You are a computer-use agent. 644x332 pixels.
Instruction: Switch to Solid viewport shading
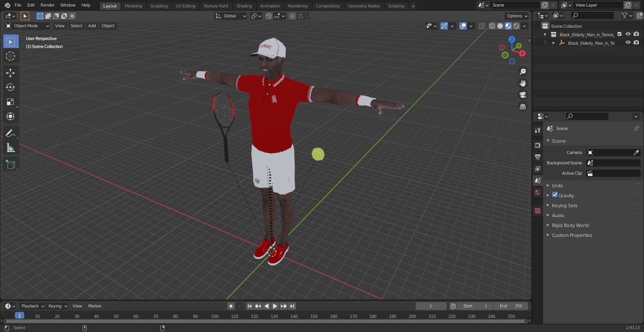tap(500, 26)
